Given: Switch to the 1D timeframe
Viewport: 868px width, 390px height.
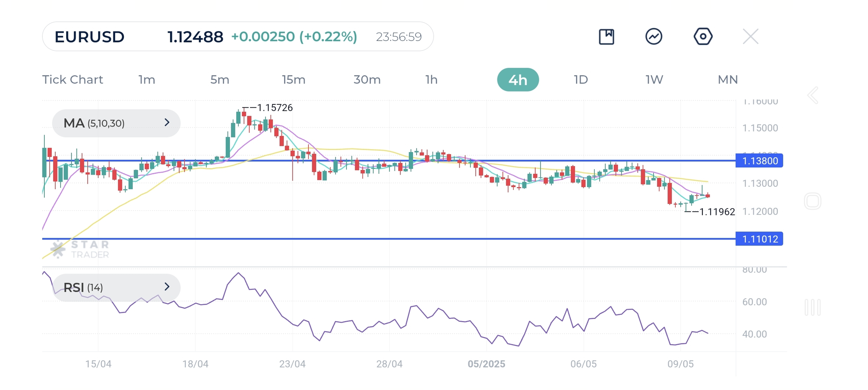Looking at the screenshot, I should 581,80.
